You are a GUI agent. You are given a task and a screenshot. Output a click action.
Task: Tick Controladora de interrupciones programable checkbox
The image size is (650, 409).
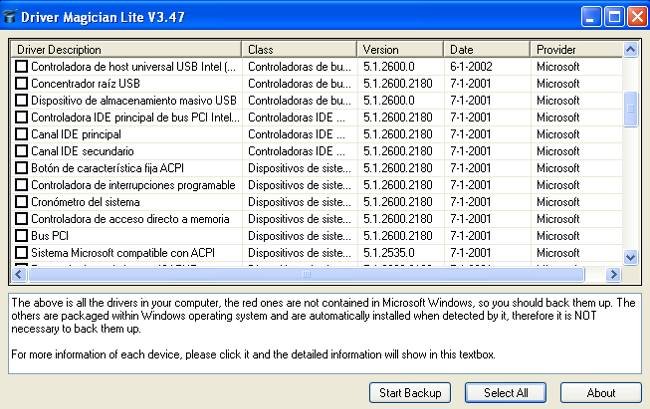click(x=21, y=185)
